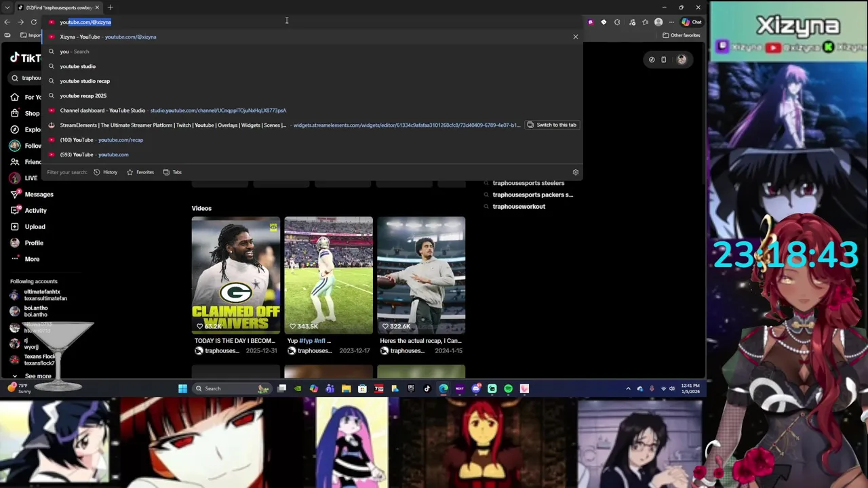The height and width of the screenshot is (488, 868).
Task: Click Windows taskbar Search box
Action: tap(231, 388)
